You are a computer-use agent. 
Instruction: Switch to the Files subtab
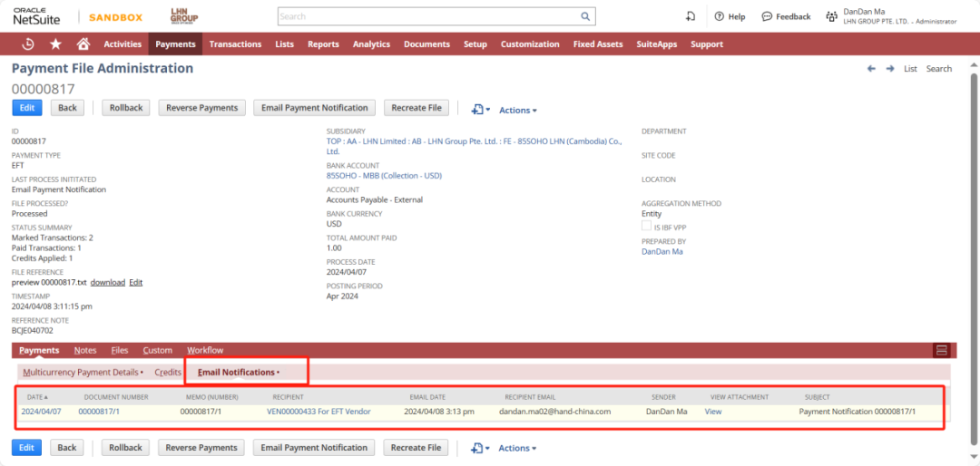pos(120,351)
